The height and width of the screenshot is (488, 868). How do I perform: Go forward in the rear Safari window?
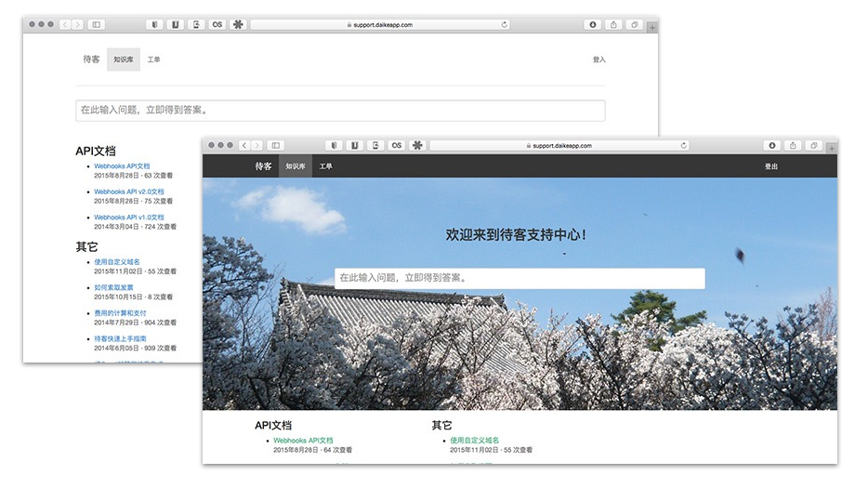coord(77,24)
